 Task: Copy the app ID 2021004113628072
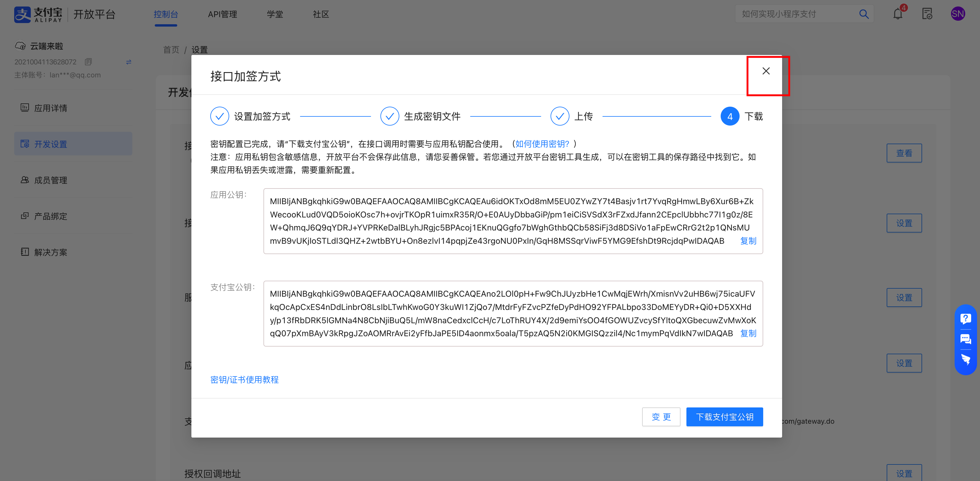pyautogui.click(x=88, y=62)
